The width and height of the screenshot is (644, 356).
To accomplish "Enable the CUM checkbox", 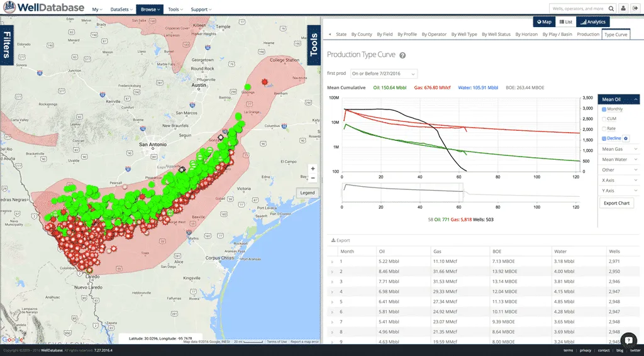I will (604, 119).
